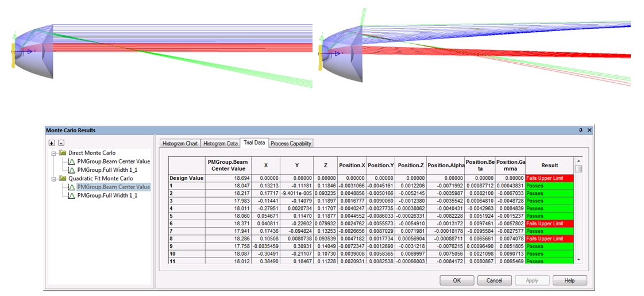Image resolution: width=644 pixels, height=296 pixels.
Task: Select PMGroup.Full Width 1_1 under Quadratic Fit
Action: pos(107,195)
